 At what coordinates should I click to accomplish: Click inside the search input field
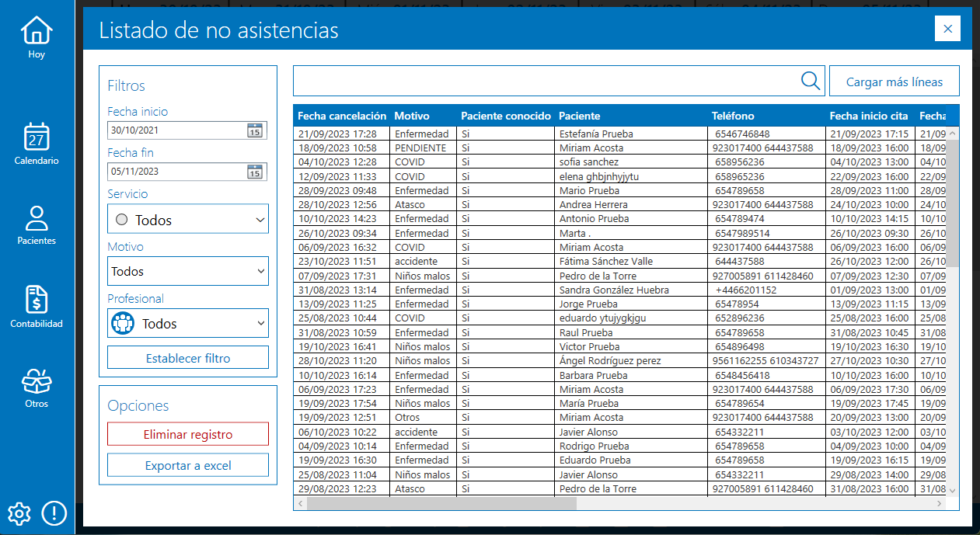coord(544,80)
